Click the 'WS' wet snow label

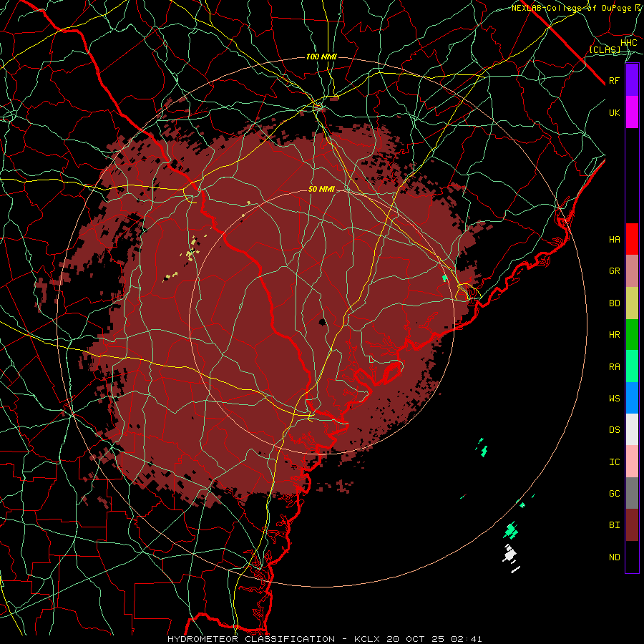pos(615,399)
